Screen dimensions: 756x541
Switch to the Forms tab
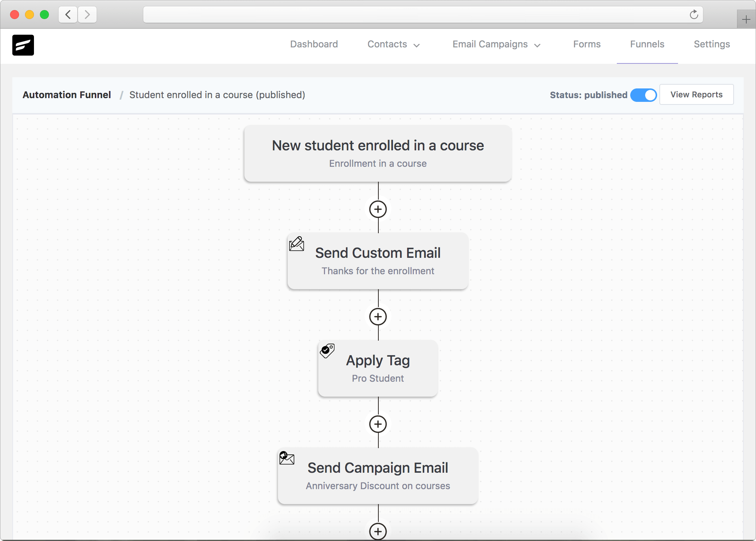(x=586, y=44)
